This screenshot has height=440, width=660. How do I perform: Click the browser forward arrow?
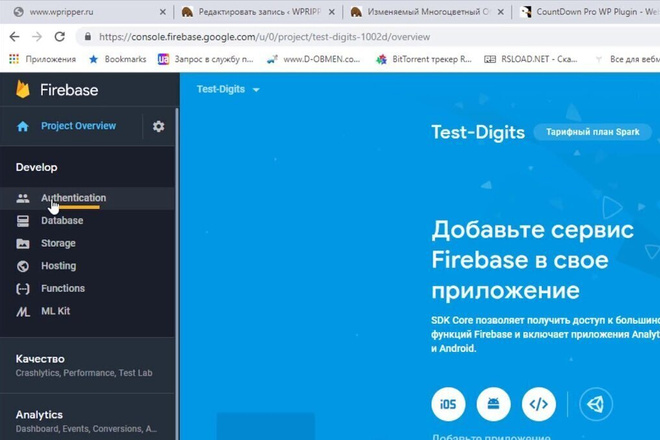click(x=37, y=37)
